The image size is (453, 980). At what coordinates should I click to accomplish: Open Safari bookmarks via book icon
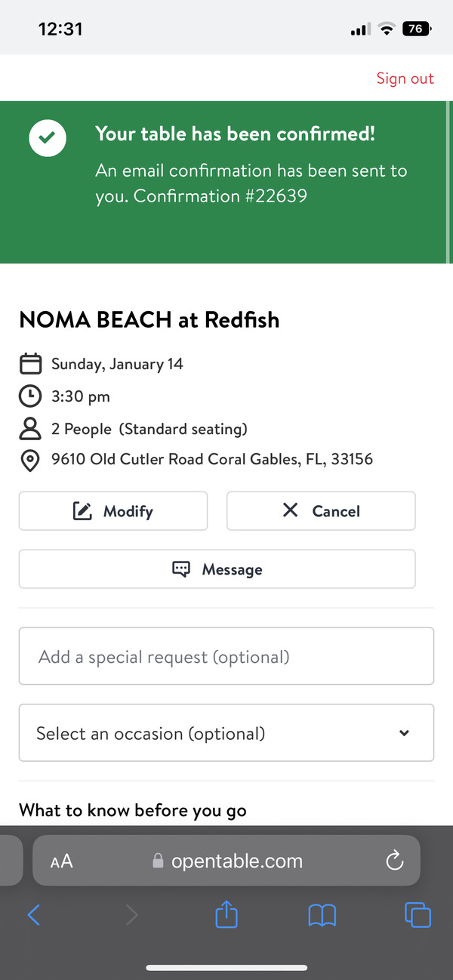point(322,916)
